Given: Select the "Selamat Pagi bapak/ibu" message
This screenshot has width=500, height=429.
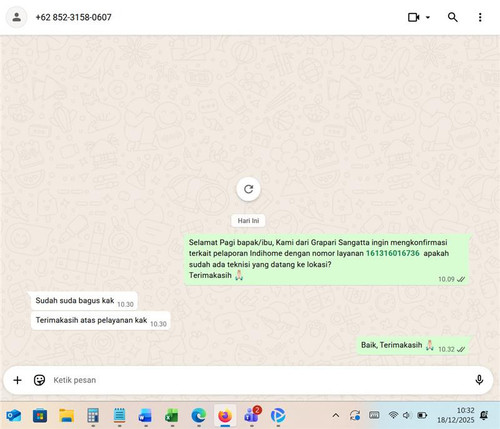Looking at the screenshot, I should [x=327, y=260].
